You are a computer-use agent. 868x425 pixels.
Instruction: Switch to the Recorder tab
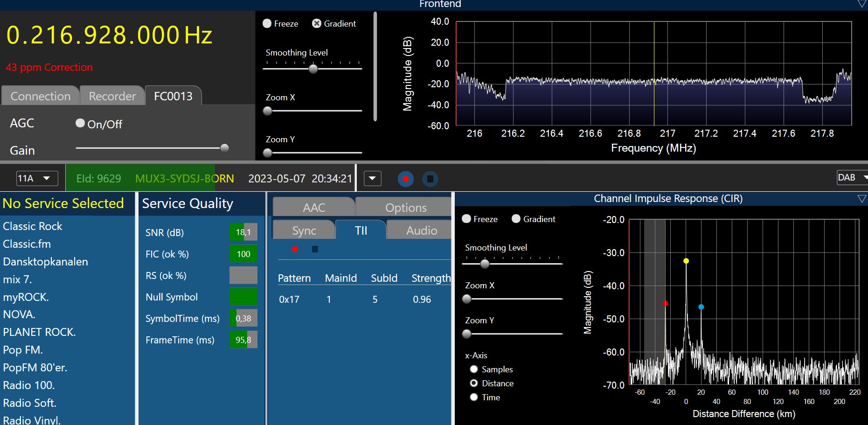tap(112, 96)
